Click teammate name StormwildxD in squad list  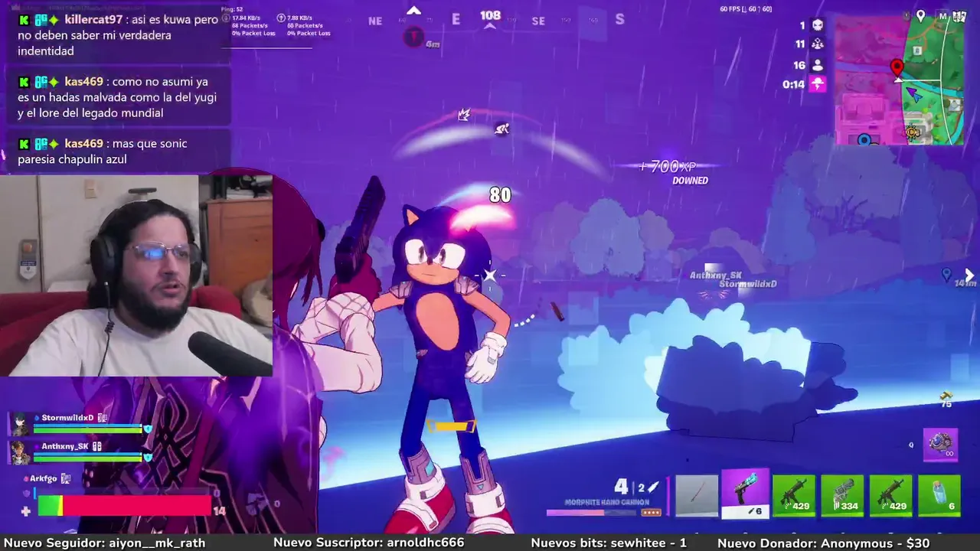pos(67,418)
